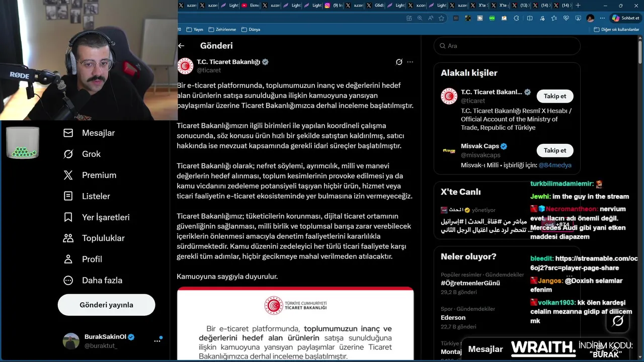Open BurakSakinOl account options dots

coord(157,341)
